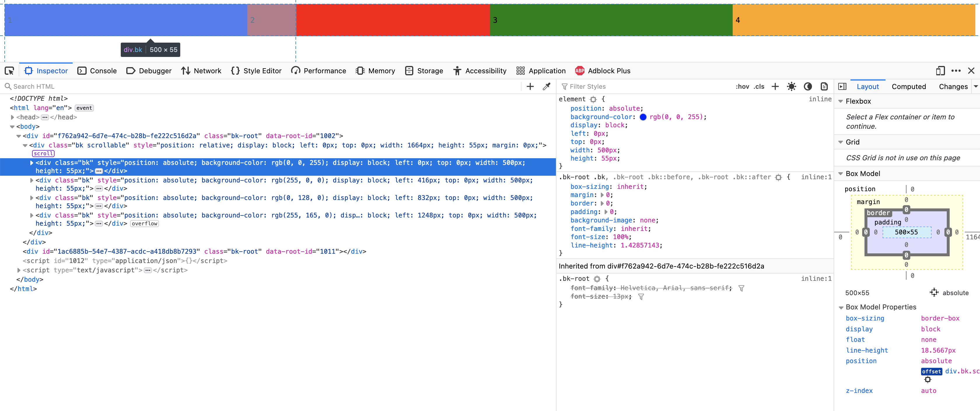Image resolution: width=980 pixels, height=411 pixels.
Task: Collapse the bk scrollable div node
Action: click(25, 145)
